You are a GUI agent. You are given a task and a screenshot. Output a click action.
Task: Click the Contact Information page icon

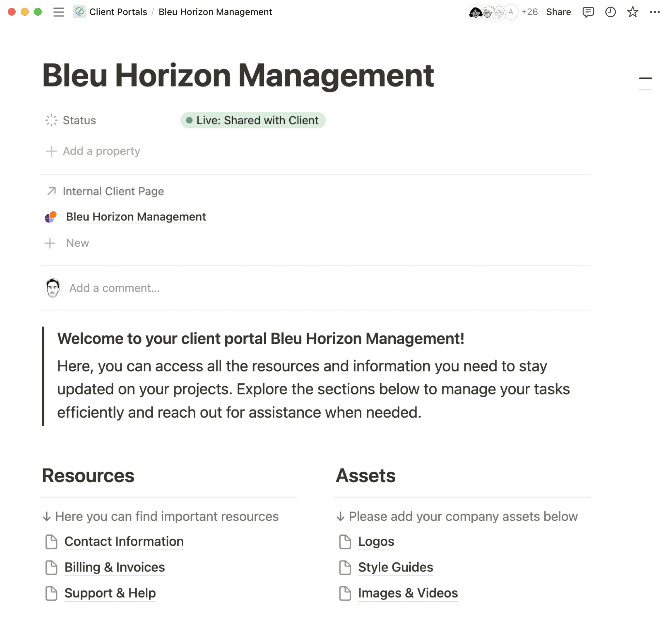pyautogui.click(x=52, y=542)
